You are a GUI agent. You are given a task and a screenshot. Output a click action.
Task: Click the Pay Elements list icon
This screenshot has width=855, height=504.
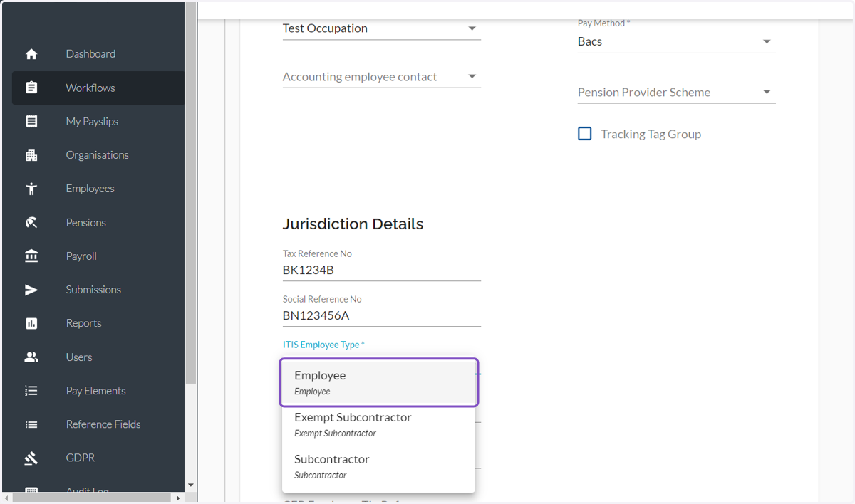coord(31,391)
